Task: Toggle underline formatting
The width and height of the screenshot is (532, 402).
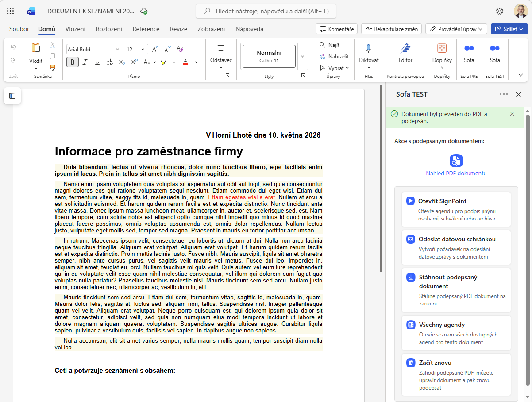Action: [x=97, y=62]
